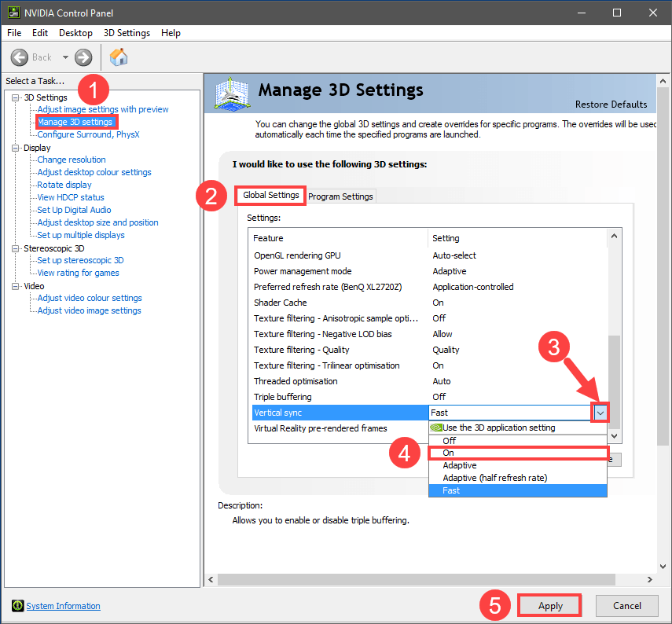Choose Adaptive in Vertical sync list
672x624 pixels.
coord(518,465)
